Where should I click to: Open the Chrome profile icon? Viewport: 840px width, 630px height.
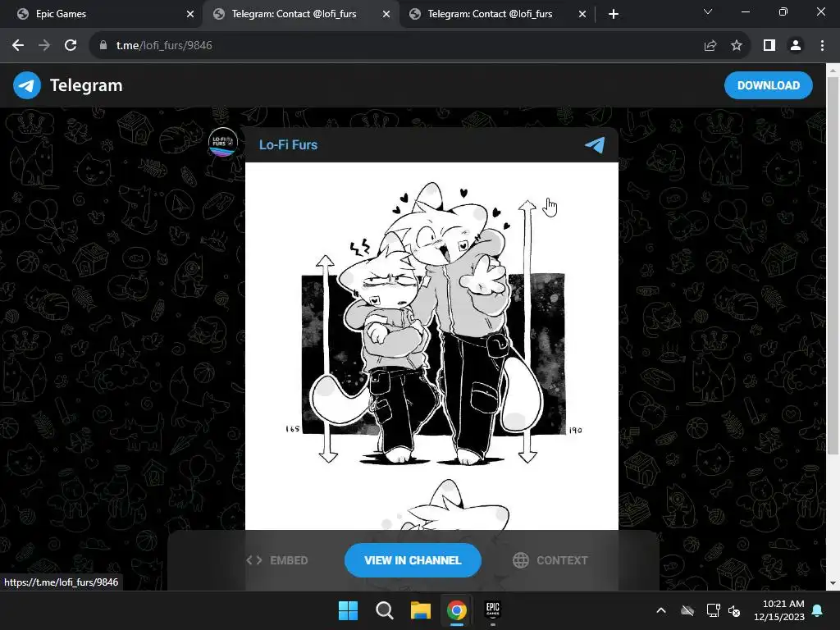[796, 46]
